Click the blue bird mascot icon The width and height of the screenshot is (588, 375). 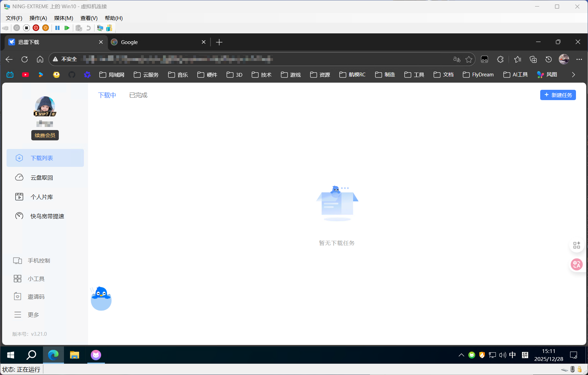(101, 298)
